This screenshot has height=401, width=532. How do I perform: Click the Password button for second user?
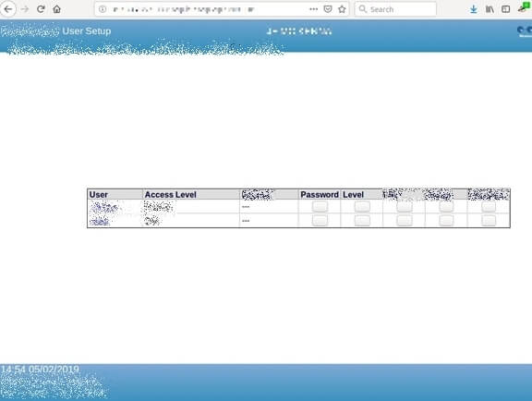tap(320, 220)
